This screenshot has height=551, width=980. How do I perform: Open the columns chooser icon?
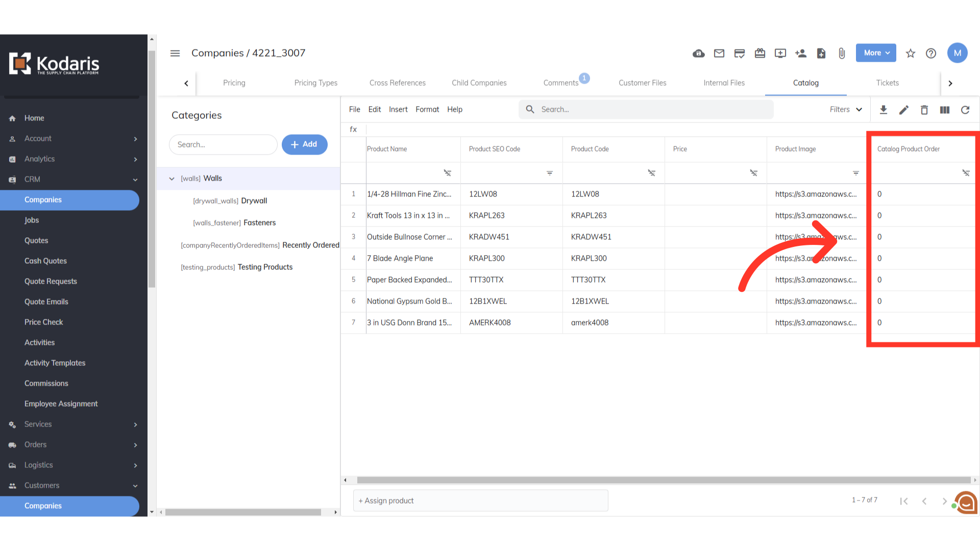click(945, 110)
